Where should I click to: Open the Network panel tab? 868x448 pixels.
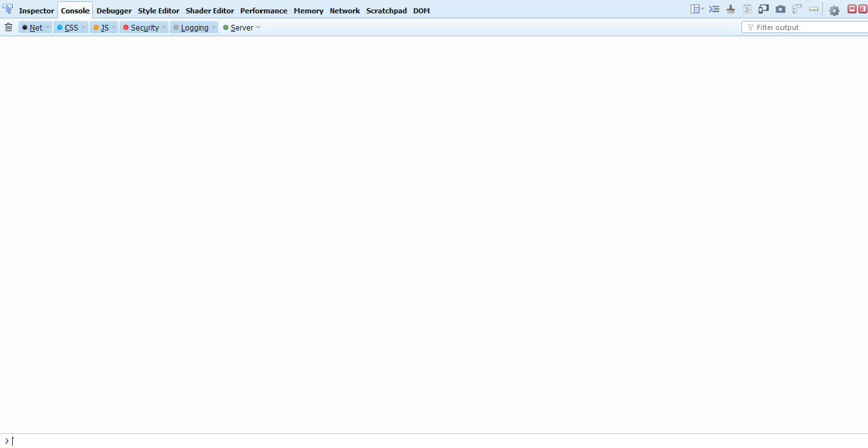(x=345, y=10)
